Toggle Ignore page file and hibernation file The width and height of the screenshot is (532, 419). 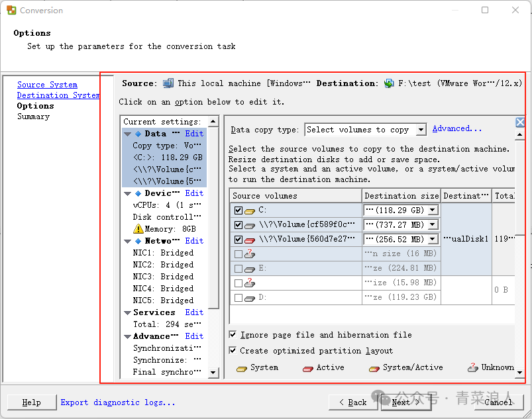(233, 335)
